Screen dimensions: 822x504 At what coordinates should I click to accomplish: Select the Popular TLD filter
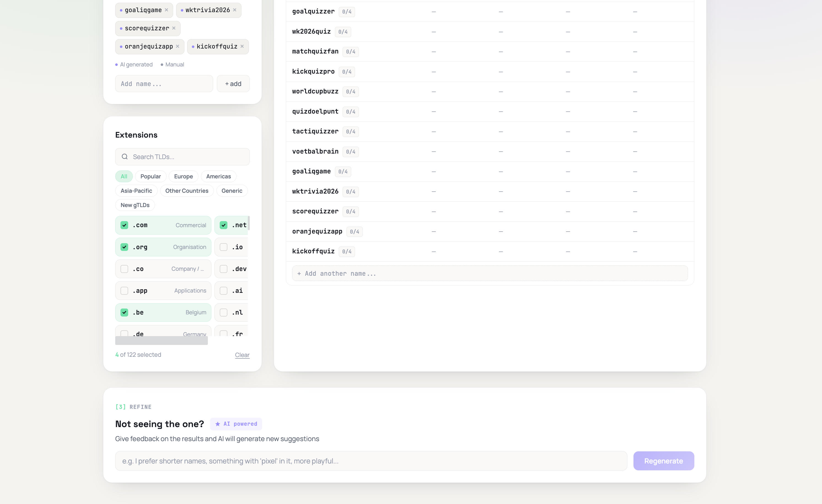(151, 176)
